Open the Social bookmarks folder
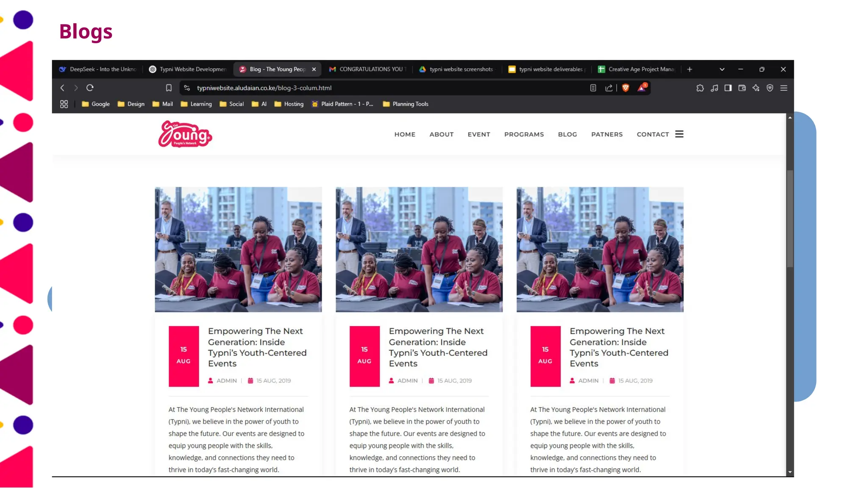The image size is (868, 488). (231, 104)
